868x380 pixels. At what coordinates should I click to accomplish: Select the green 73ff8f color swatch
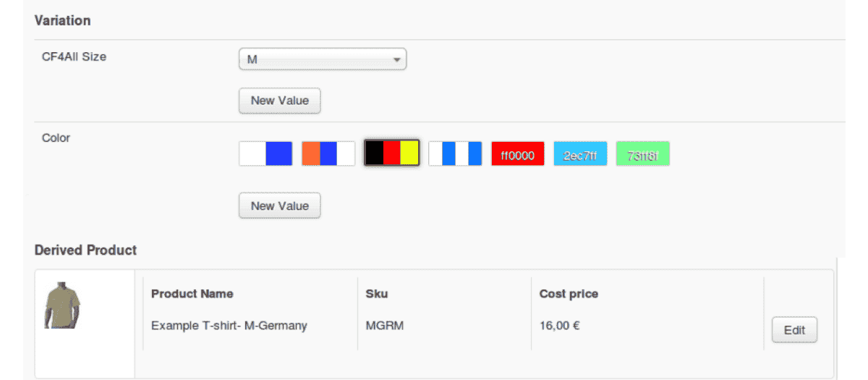(642, 153)
